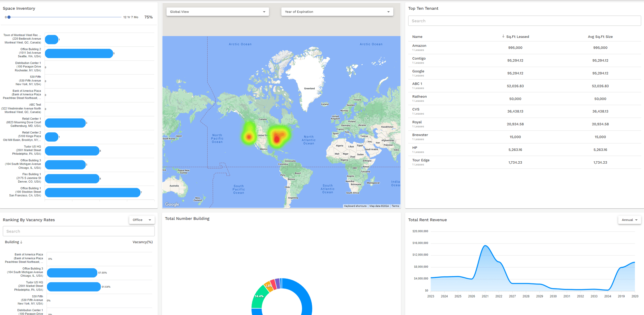The image size is (644, 315).
Task: Click the Retail Center 2 inventory bar
Action: coord(52,137)
